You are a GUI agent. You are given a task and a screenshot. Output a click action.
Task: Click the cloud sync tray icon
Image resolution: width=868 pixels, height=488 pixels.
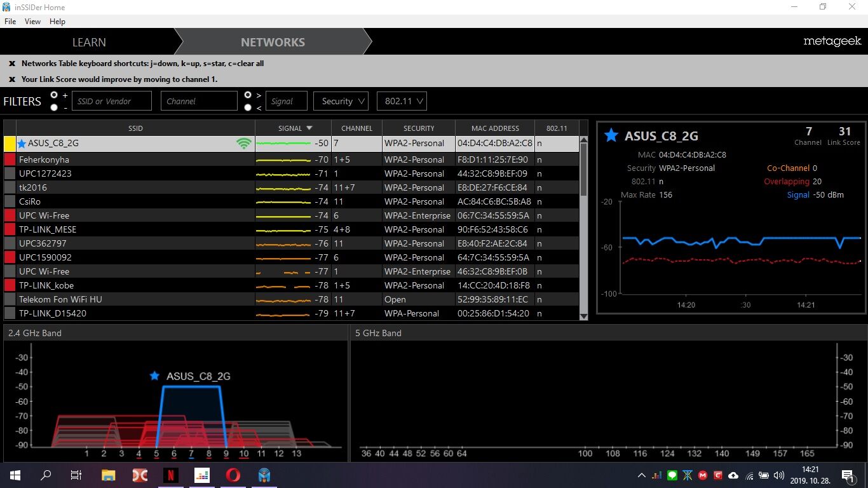(x=733, y=475)
